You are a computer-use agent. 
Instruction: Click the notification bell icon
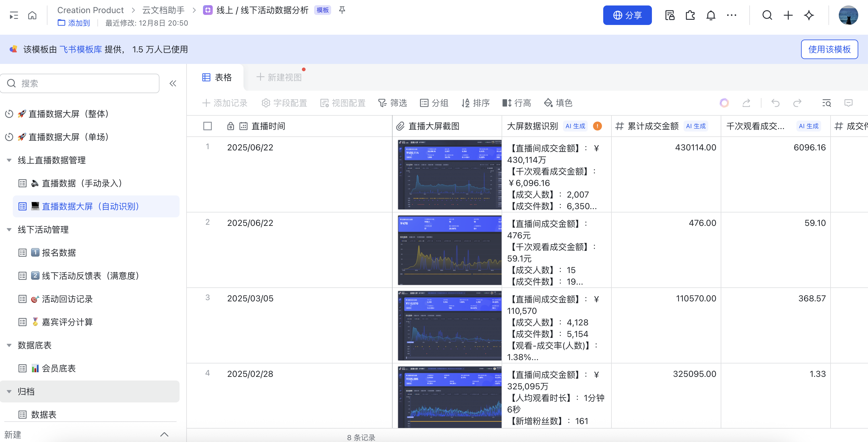tap(711, 16)
